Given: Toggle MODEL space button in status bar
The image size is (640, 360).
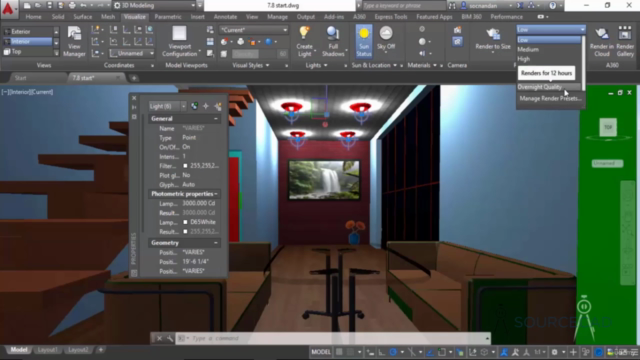Looking at the screenshot, I should pos(321,352).
